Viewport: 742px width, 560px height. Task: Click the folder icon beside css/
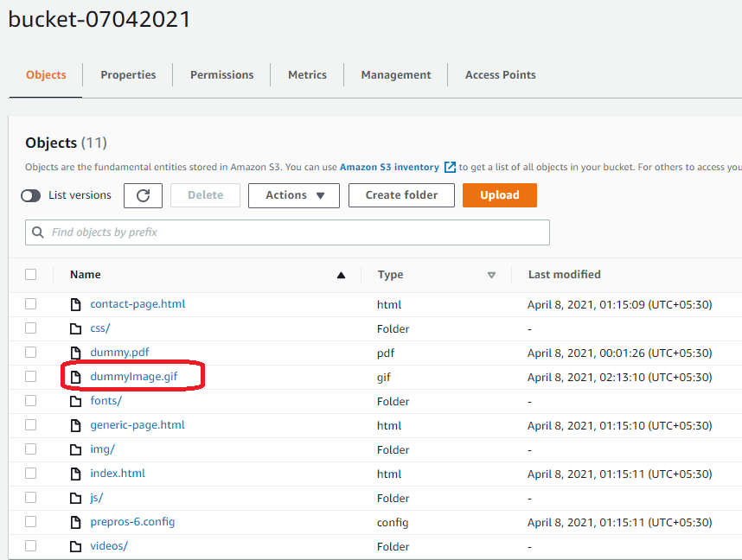[x=75, y=328]
